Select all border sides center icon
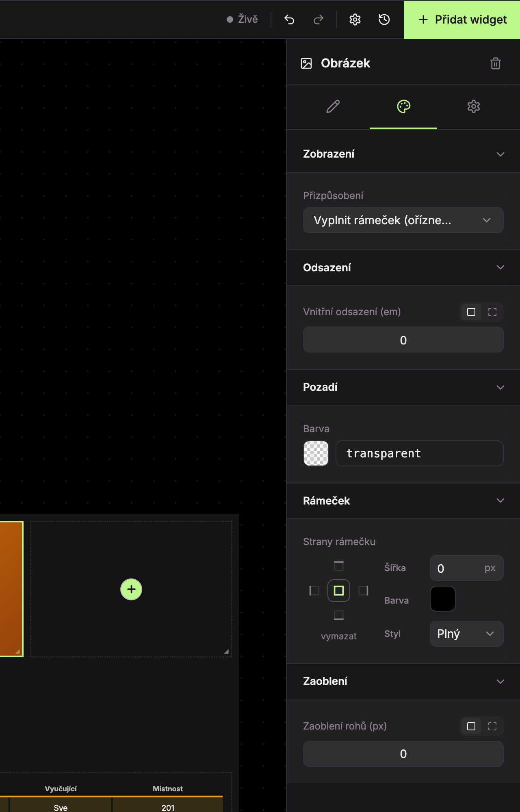The height and width of the screenshot is (812, 520). tap(339, 590)
